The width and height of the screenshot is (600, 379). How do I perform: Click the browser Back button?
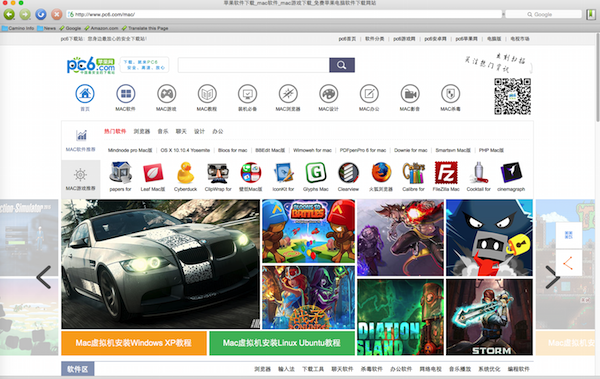[9, 15]
